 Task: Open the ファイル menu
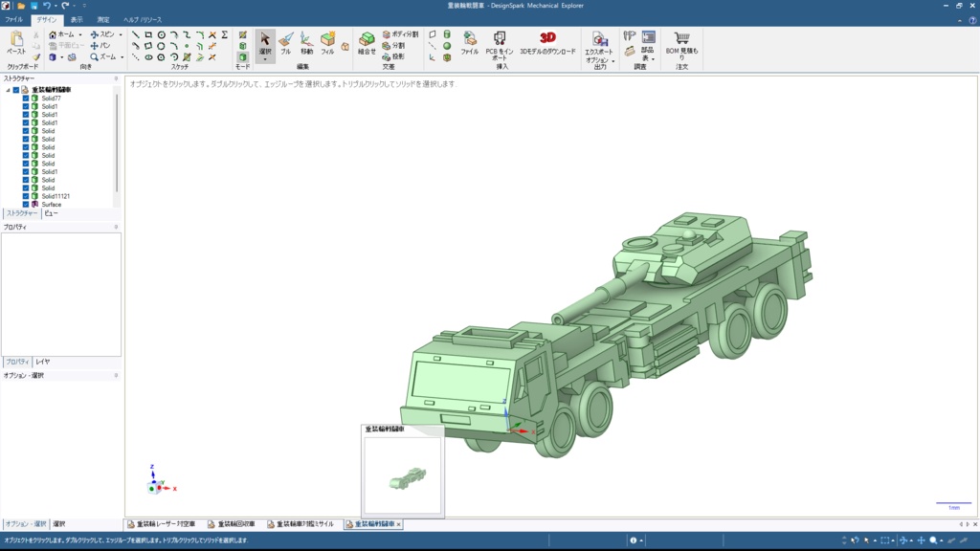(x=13, y=20)
